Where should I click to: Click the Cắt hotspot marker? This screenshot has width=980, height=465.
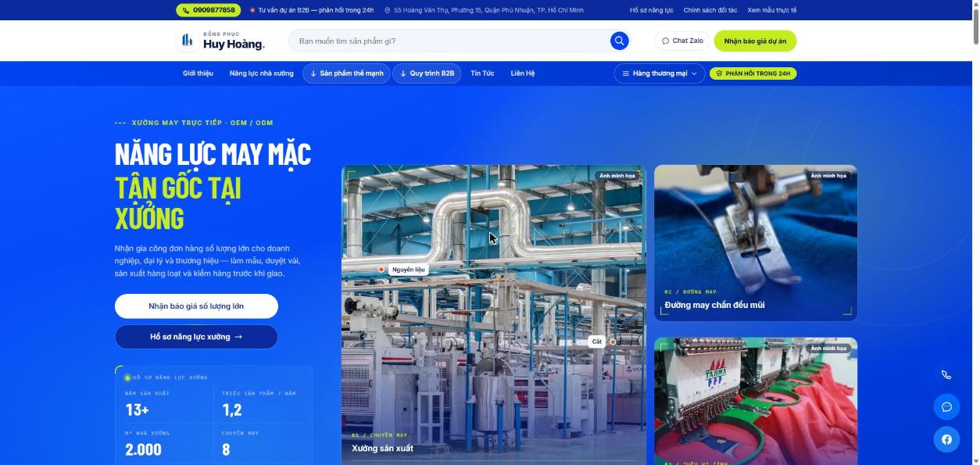tap(613, 342)
